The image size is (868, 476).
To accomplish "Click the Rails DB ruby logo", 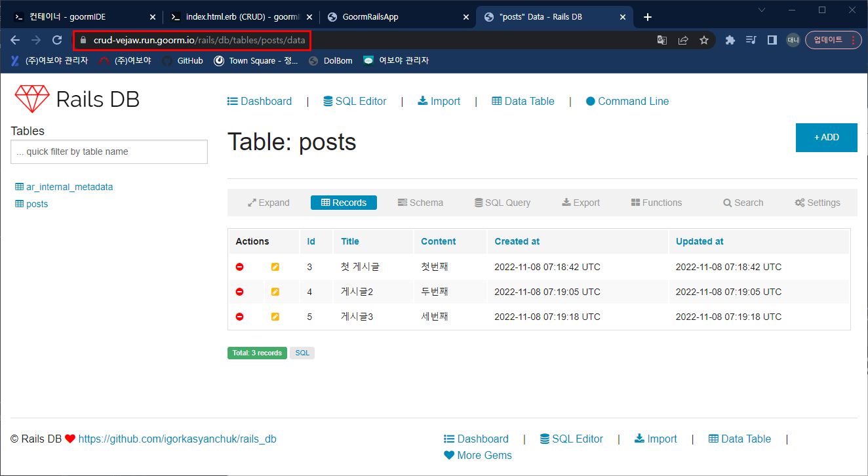I will point(32,99).
